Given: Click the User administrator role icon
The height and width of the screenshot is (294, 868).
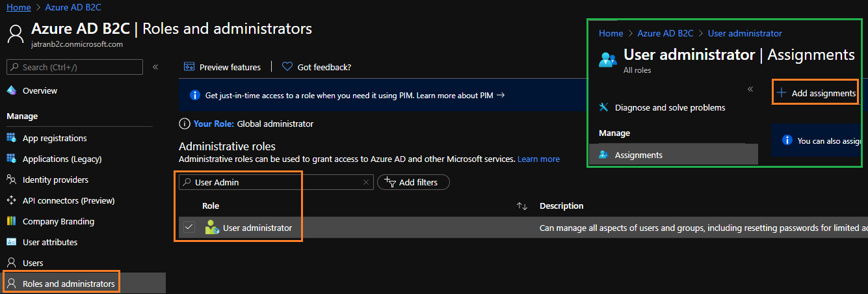Looking at the screenshot, I should point(212,228).
